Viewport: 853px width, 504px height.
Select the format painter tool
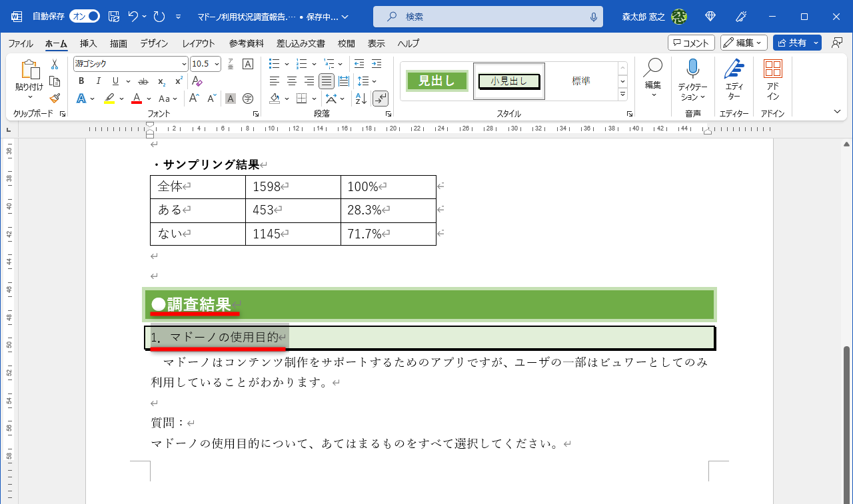pyautogui.click(x=55, y=98)
